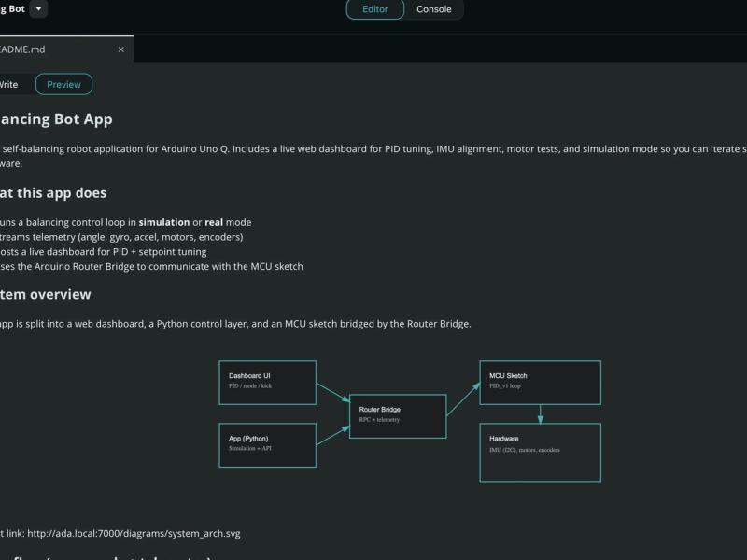Close the README.md tab
The image size is (747, 560).
121,49
